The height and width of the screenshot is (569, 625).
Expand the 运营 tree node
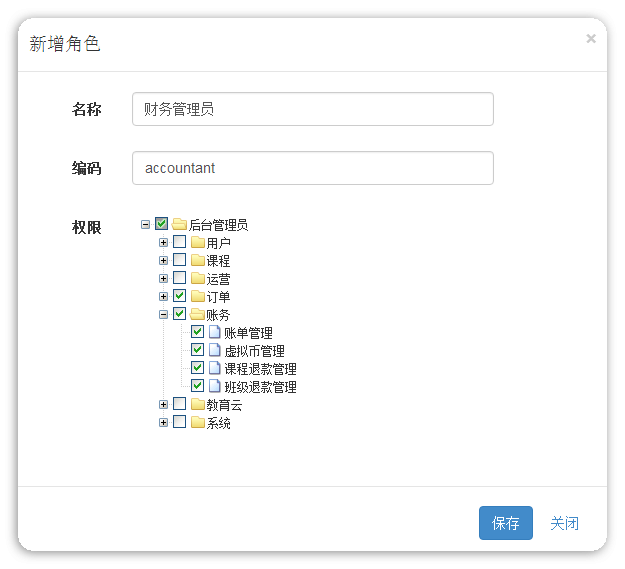[163, 279]
